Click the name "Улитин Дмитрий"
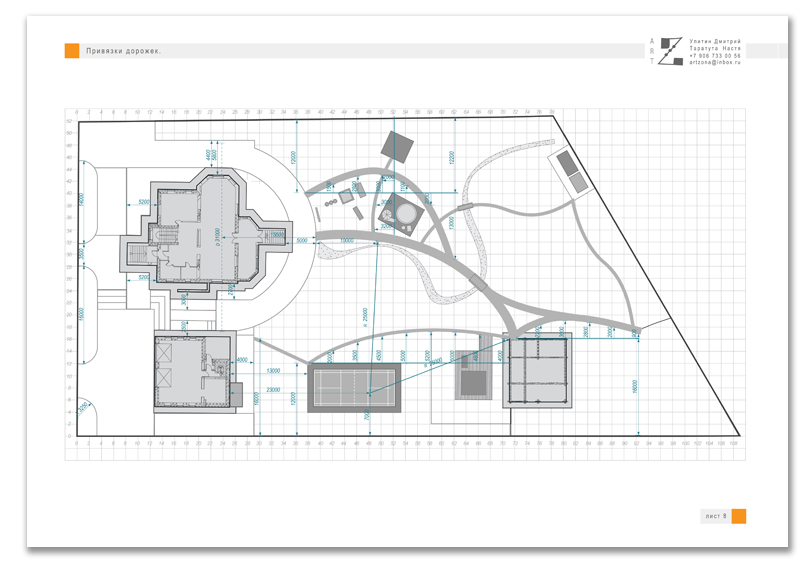Screen dimensions: 812x572 point(715,41)
